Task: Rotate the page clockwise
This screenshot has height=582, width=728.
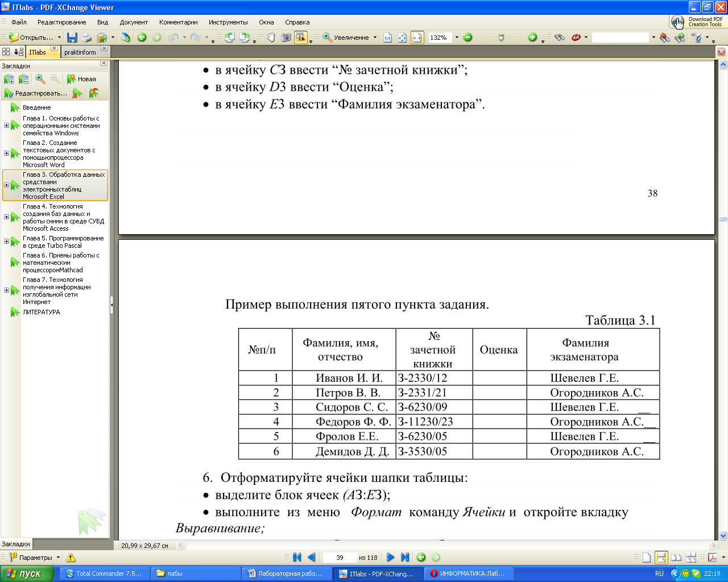Action: 245,38
